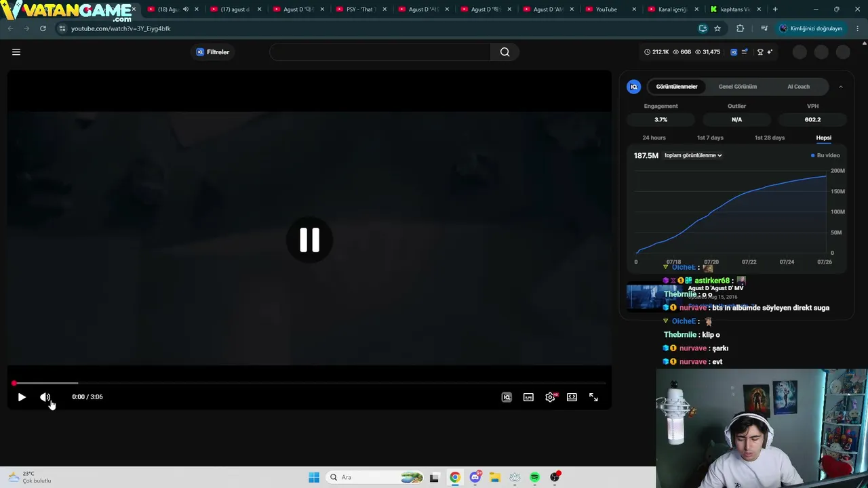868x488 pixels.
Task: Focus the YouTube search field
Action: tap(380, 52)
